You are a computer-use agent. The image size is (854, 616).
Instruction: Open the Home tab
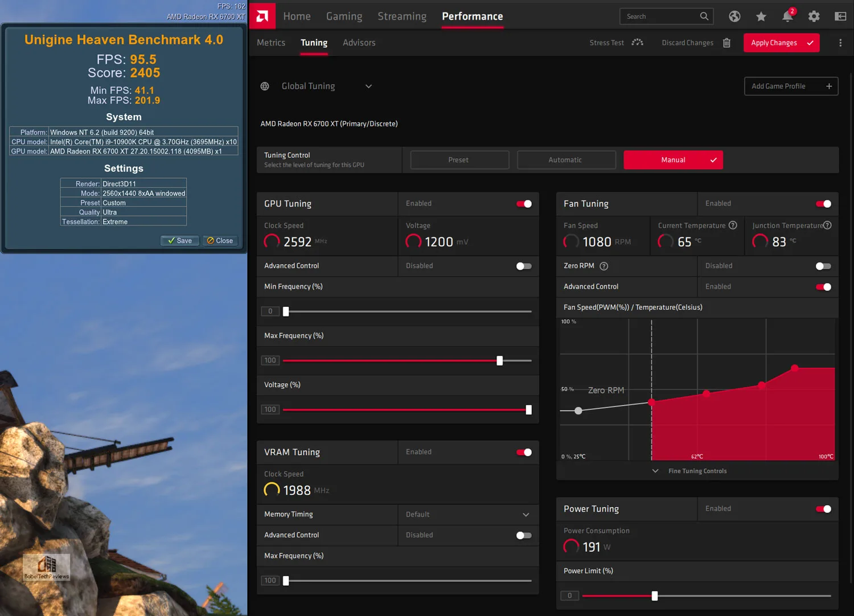(x=297, y=17)
